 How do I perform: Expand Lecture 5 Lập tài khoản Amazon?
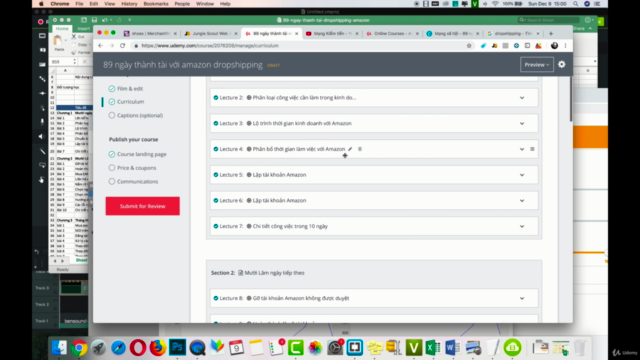[522, 175]
